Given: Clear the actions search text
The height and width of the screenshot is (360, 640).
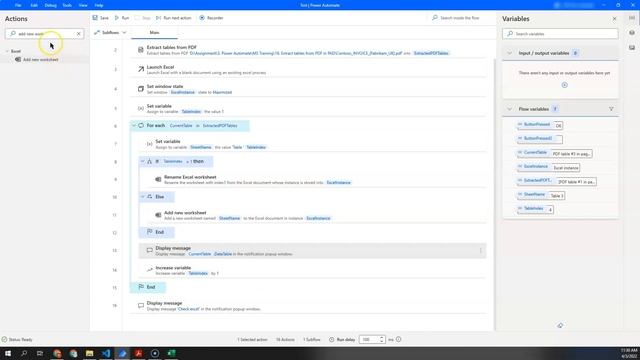Looking at the screenshot, I should pyautogui.click(x=78, y=34).
